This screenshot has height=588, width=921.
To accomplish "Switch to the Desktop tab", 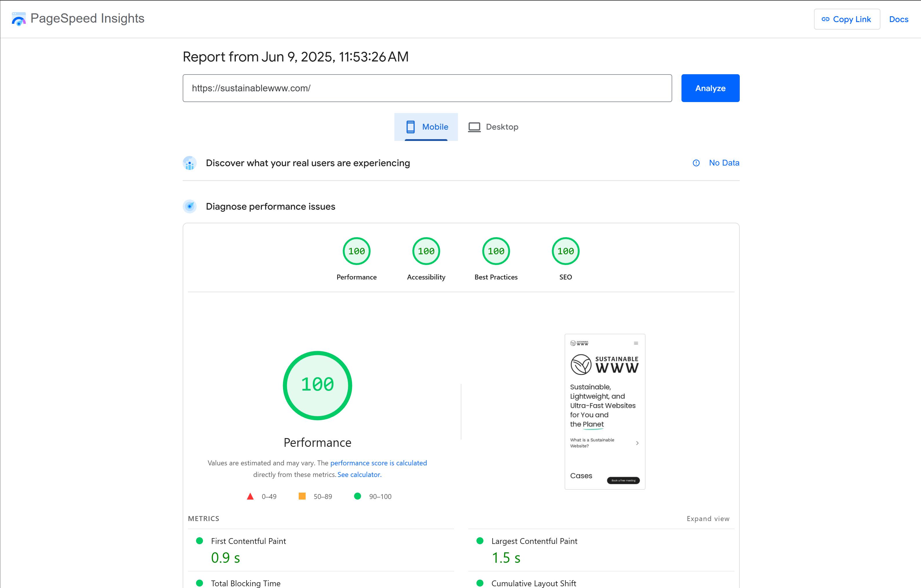I will tap(493, 127).
